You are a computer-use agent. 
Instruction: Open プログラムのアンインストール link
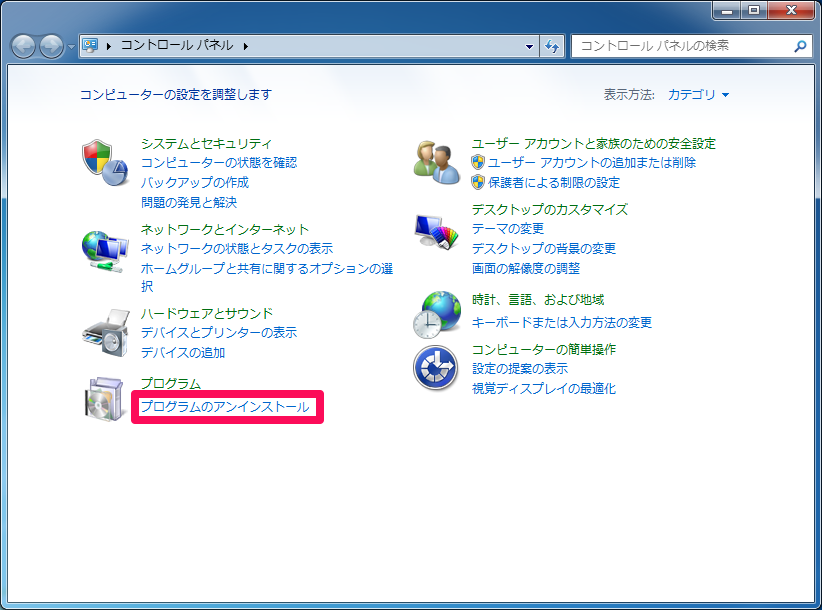[225, 407]
